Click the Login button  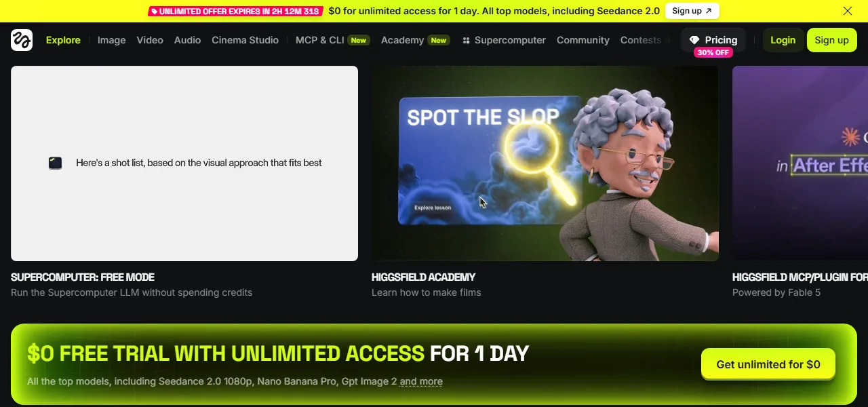coord(783,40)
